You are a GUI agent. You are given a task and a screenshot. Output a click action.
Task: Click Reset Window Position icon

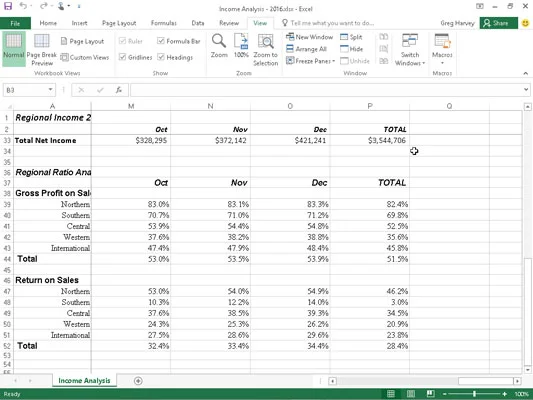(x=383, y=61)
